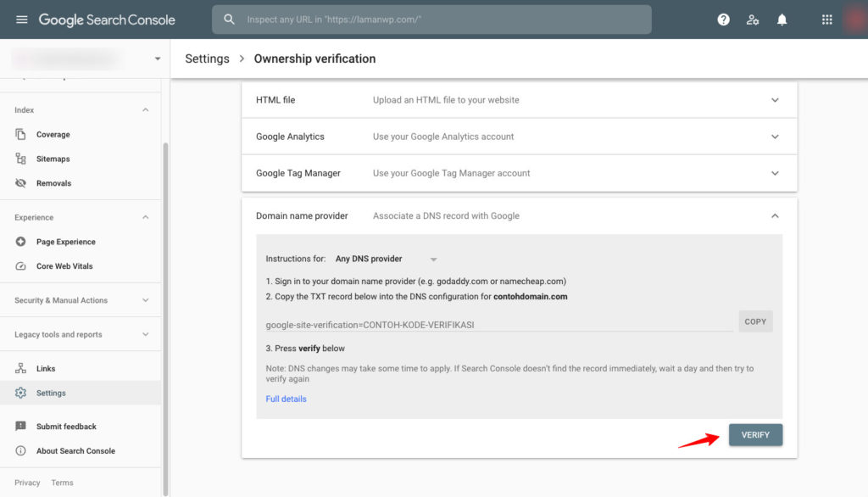The image size is (868, 497).
Task: Open the Any DNS provider dropdown
Action: [x=387, y=259]
